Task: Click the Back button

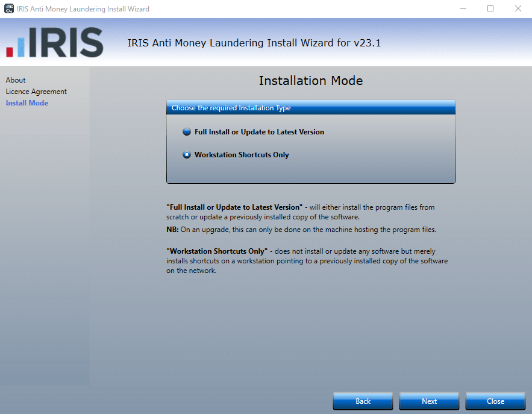Action: point(363,401)
